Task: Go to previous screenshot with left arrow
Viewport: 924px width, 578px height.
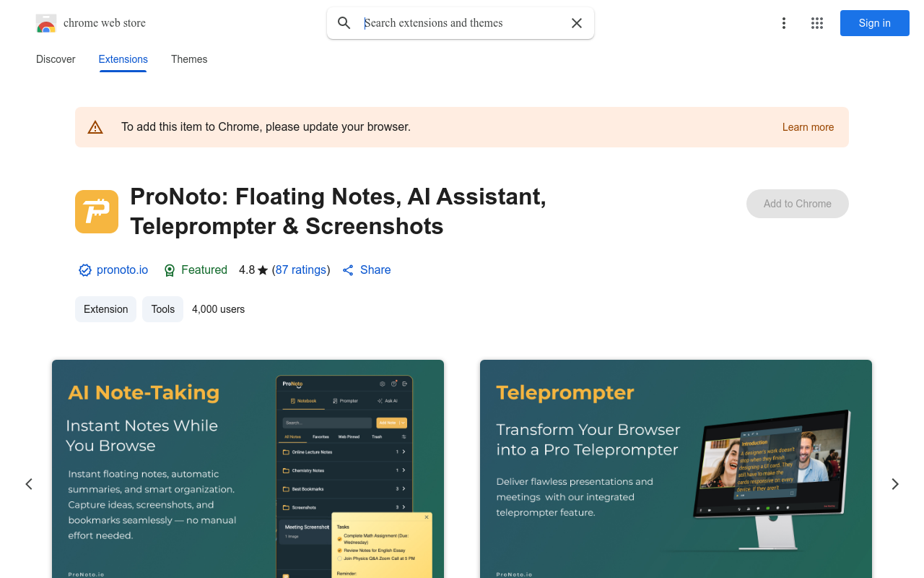Action: [x=29, y=484]
